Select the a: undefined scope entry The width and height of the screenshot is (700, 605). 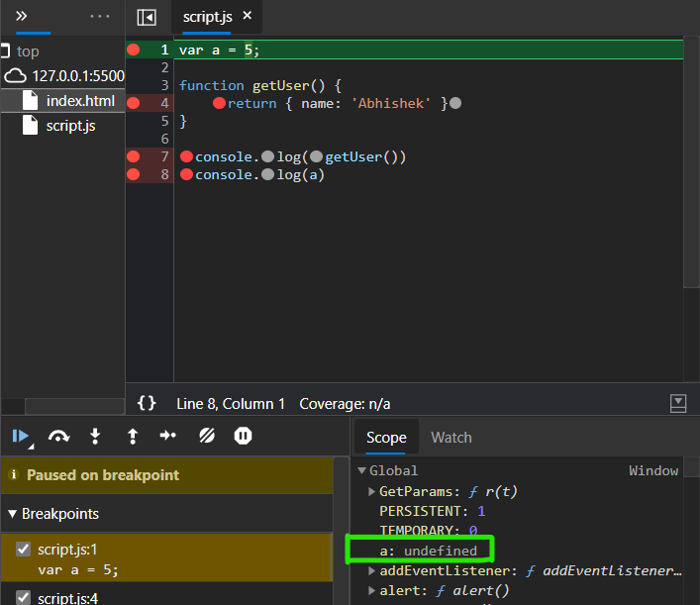[428, 551]
